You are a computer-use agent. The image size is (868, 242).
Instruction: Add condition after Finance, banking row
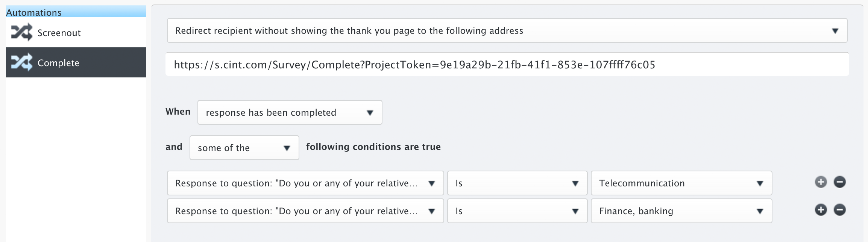[x=821, y=210]
